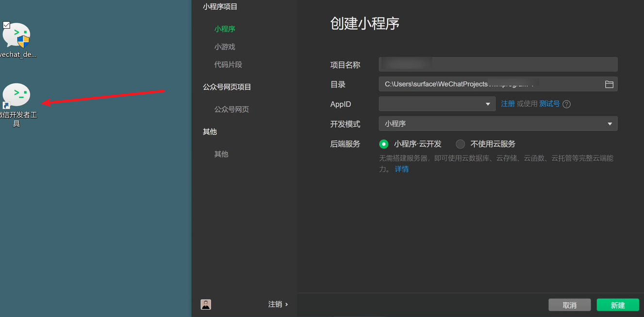Toggle the checkbox on the wechat_de... desktop icon
This screenshot has height=317, width=644.
(6, 25)
